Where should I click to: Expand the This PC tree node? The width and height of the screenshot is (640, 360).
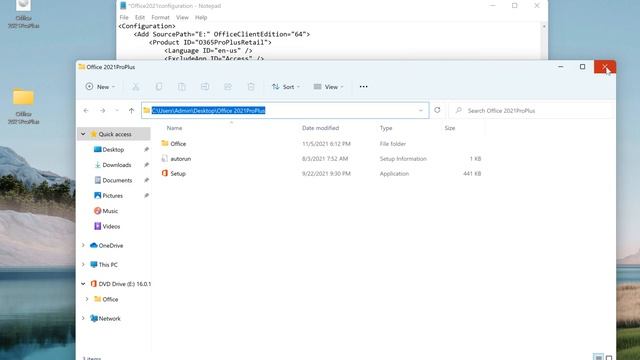[83, 264]
